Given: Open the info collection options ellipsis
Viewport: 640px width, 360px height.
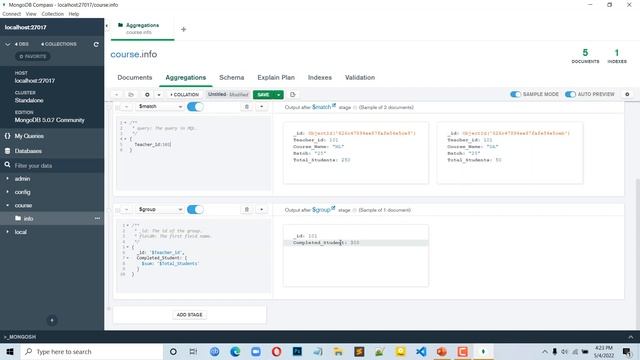Looking at the screenshot, I should tap(97, 218).
